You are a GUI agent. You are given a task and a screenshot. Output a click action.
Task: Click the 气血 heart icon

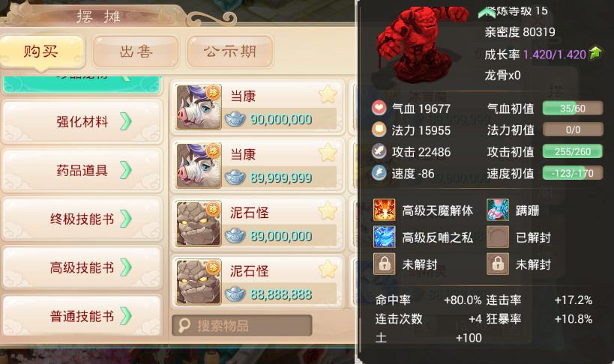[x=379, y=108]
